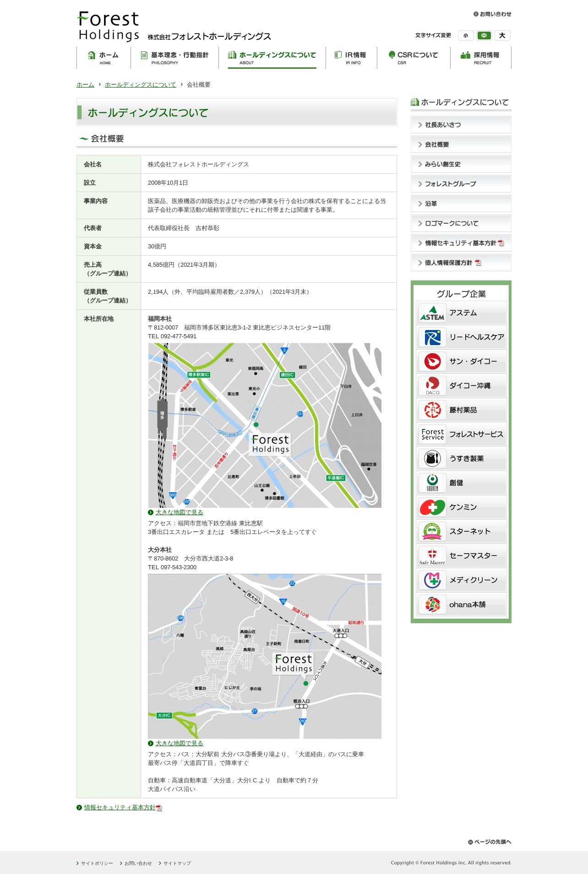588x874 pixels.
Task: Click the Forest Holdings header logo
Action: [x=109, y=27]
